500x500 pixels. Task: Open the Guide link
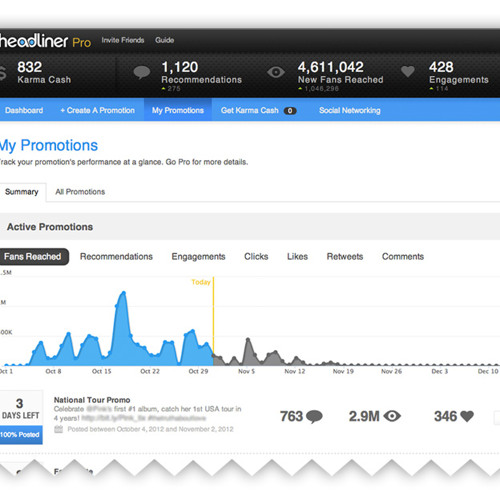tap(165, 40)
